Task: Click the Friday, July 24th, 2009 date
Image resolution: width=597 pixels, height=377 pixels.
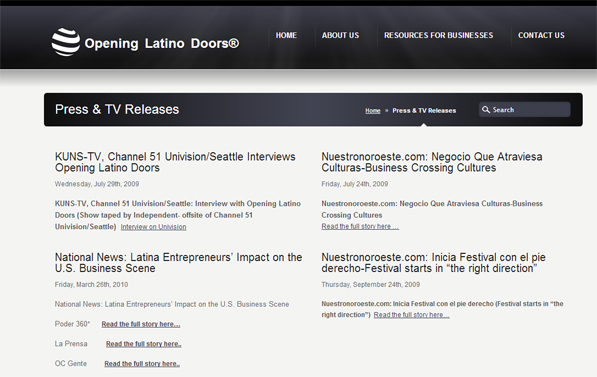Action: 354,184
